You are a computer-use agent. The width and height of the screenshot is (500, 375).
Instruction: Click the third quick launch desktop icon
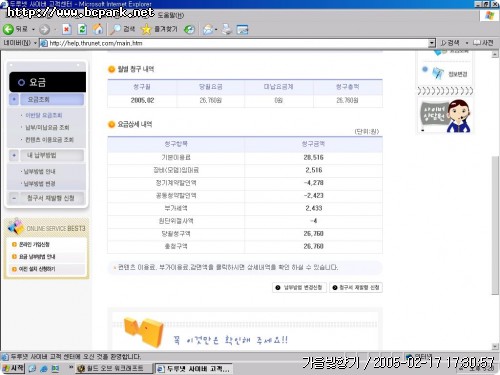[x=55, y=369]
